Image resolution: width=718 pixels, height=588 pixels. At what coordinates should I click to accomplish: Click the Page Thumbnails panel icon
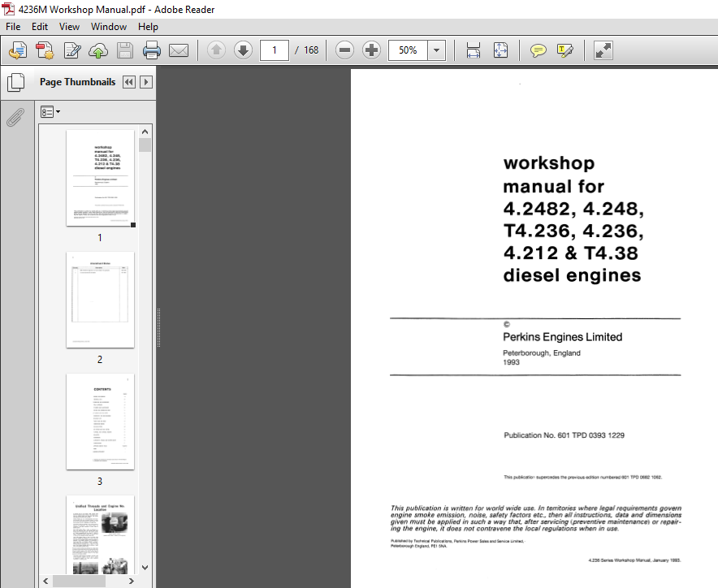[x=16, y=82]
